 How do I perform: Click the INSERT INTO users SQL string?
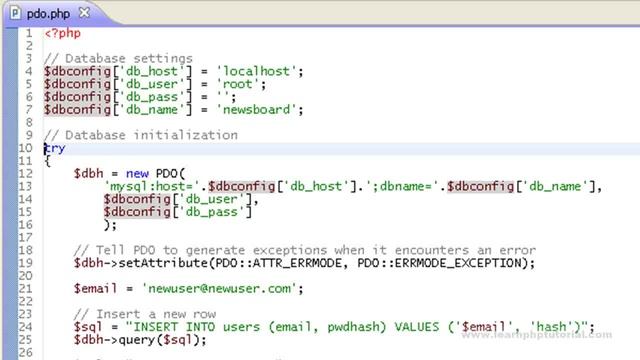pyautogui.click(x=356, y=327)
